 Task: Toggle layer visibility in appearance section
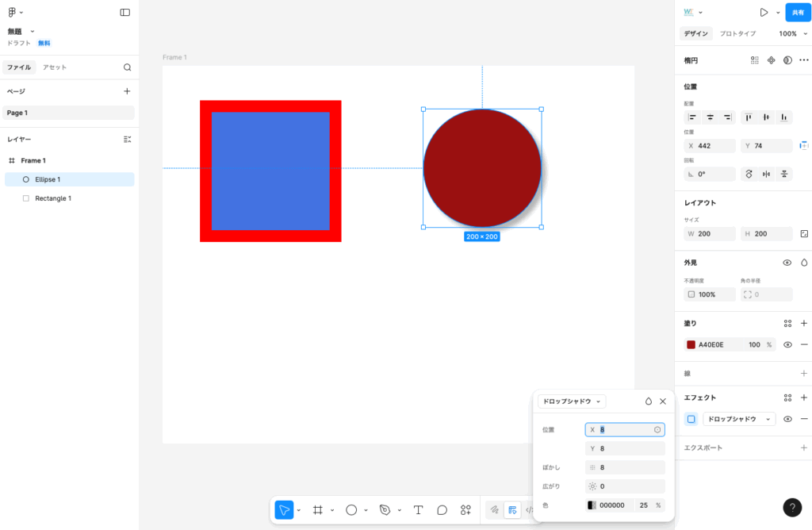(787, 263)
